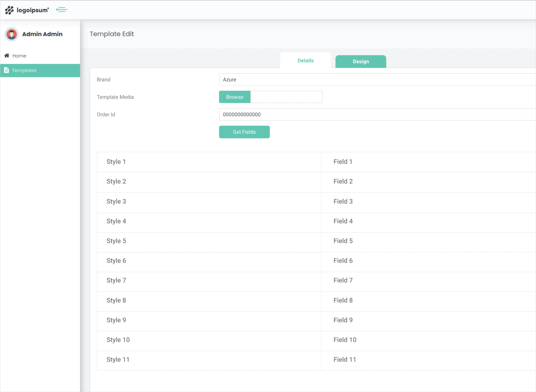Collapse sidebar using the arrow menu icon

tap(62, 10)
